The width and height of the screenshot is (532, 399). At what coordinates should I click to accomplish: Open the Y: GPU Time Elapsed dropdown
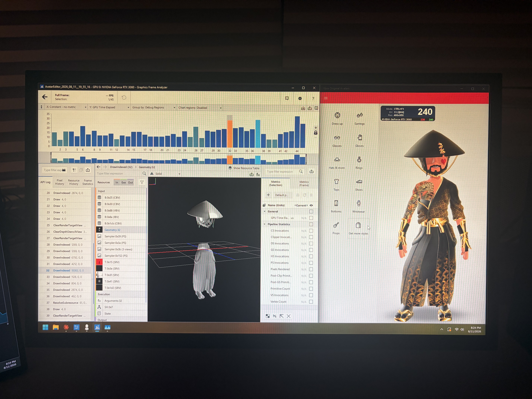(x=109, y=107)
